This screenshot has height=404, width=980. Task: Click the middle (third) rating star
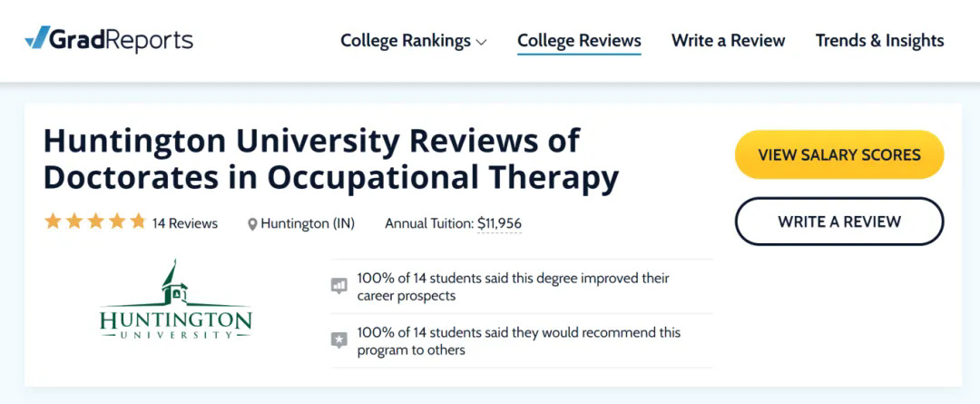pyautogui.click(x=95, y=222)
